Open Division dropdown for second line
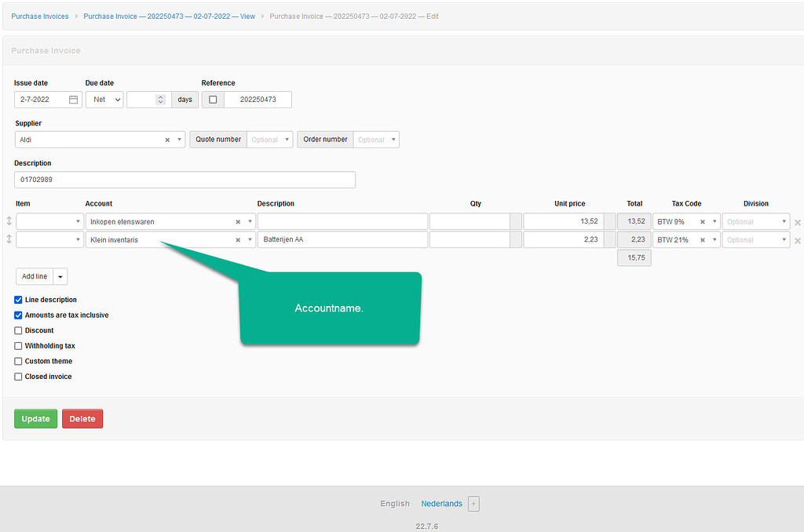 [x=756, y=239]
